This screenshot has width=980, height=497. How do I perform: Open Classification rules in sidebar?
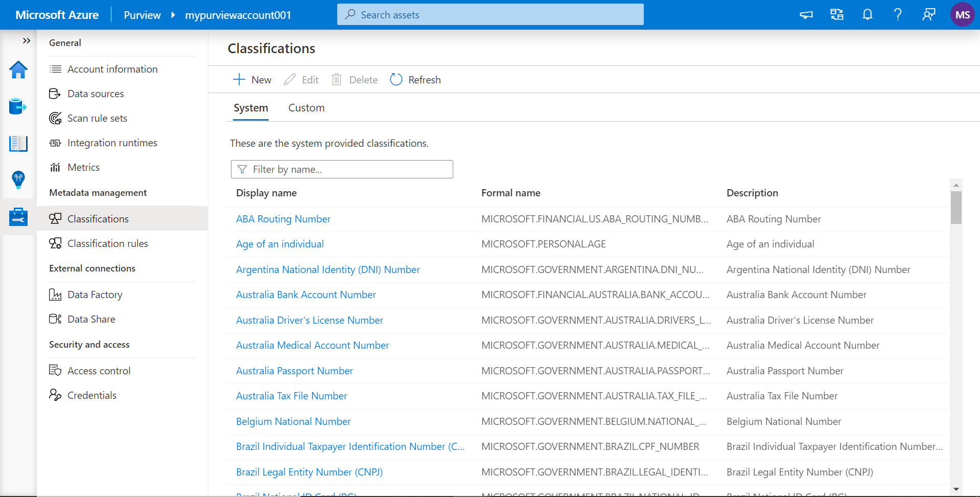pyautogui.click(x=107, y=243)
